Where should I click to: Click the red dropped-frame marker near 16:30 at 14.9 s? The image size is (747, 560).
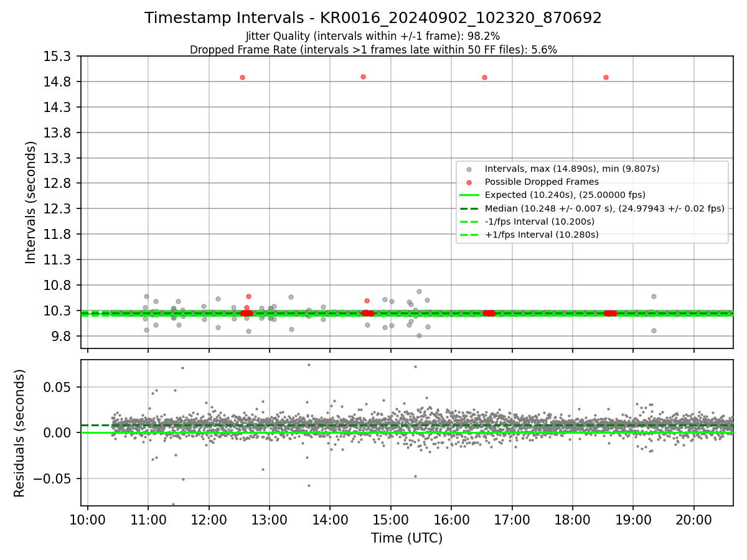tap(484, 77)
